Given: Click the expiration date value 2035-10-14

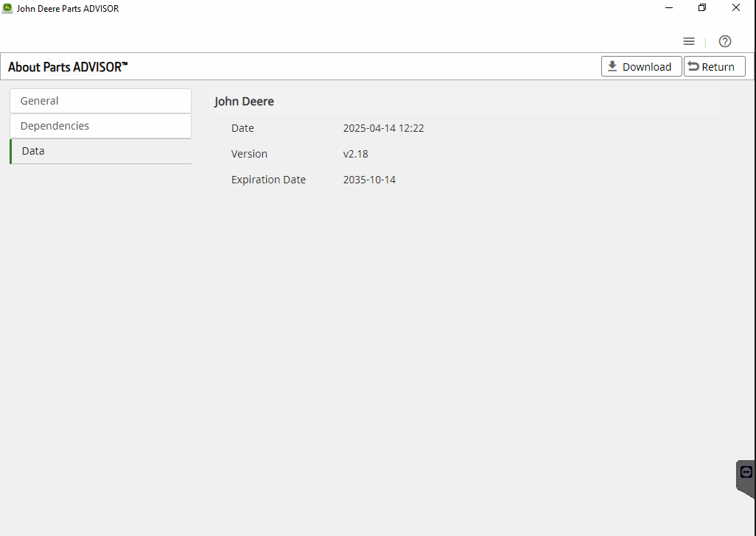Looking at the screenshot, I should pos(369,180).
